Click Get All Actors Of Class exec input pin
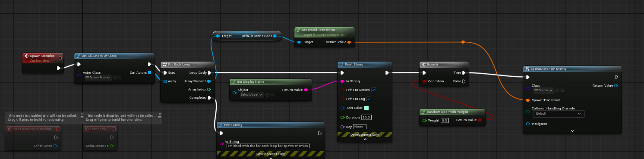Image resolution: width=644 pixels, height=159 pixels. (79, 64)
